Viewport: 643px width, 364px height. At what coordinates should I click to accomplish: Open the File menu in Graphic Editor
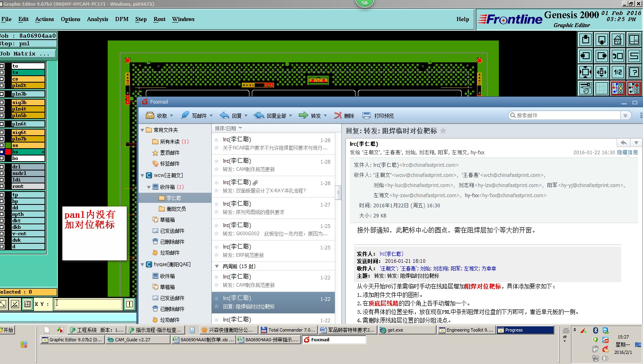point(6,19)
